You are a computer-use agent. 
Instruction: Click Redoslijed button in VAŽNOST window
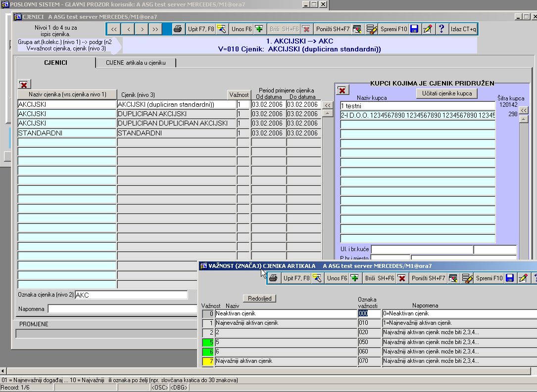point(260,298)
